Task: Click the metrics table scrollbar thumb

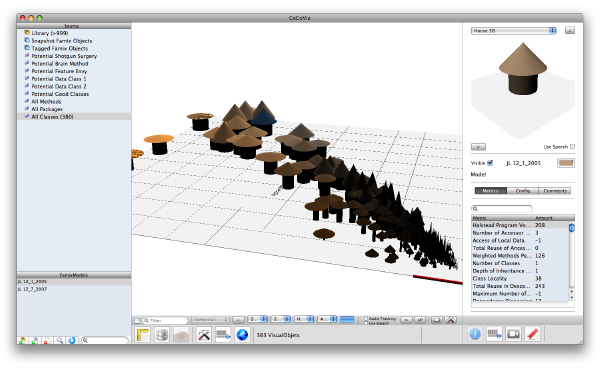Action: point(572,228)
